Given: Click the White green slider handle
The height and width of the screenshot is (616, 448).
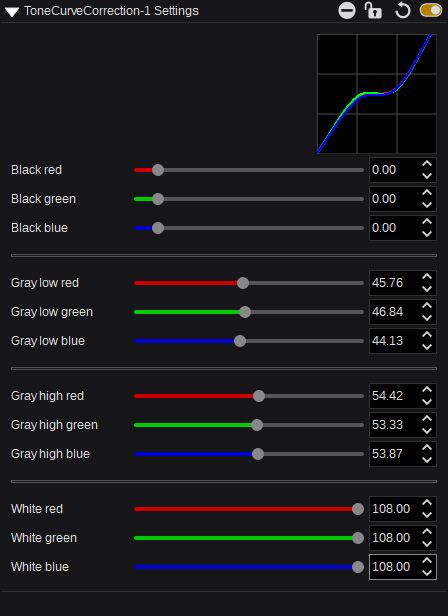Looking at the screenshot, I should (358, 538).
